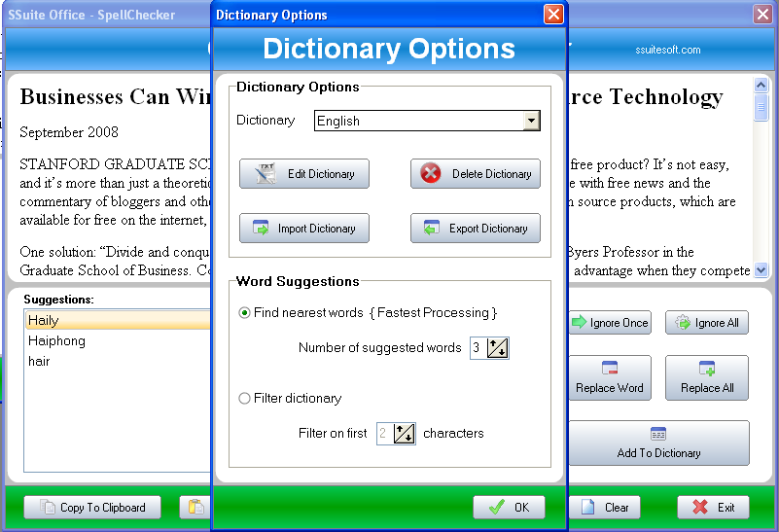Click the Ignore Once arrow icon
The image size is (779, 532).
coord(580,323)
